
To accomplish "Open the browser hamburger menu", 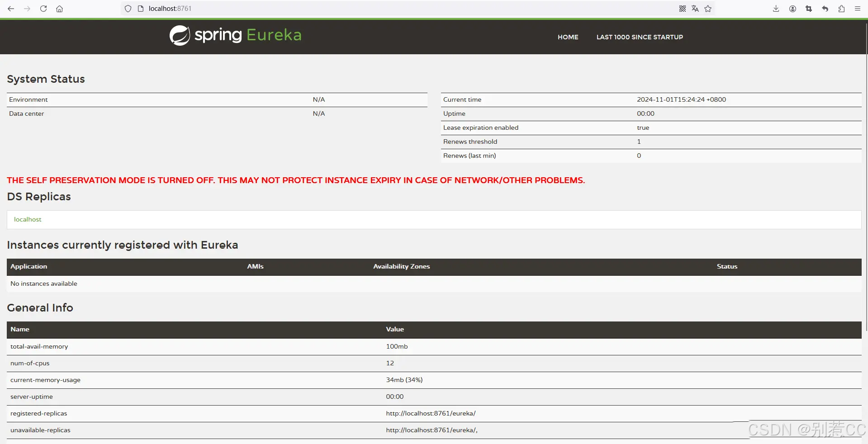I will click(x=858, y=9).
